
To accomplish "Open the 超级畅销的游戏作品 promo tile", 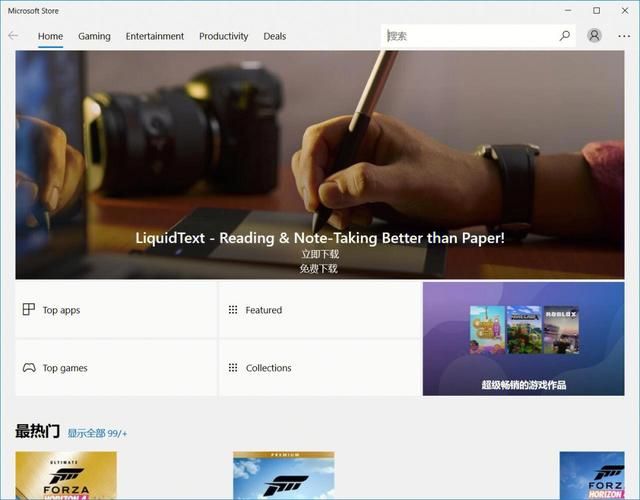I will [x=523, y=339].
